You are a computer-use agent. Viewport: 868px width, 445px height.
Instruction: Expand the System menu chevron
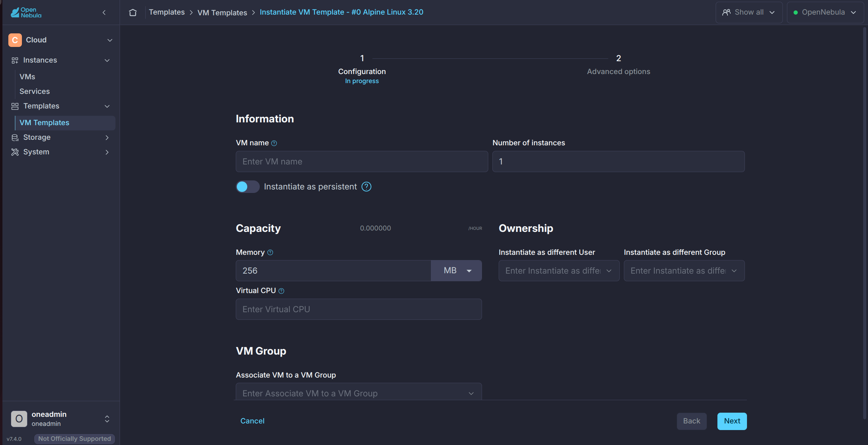point(107,152)
